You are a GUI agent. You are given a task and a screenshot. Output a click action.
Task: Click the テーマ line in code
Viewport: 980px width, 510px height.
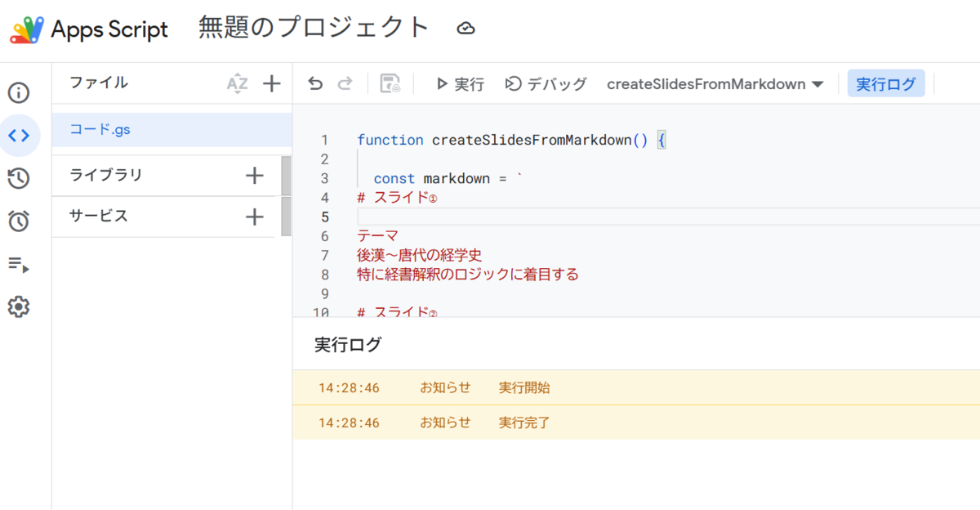[x=377, y=236]
